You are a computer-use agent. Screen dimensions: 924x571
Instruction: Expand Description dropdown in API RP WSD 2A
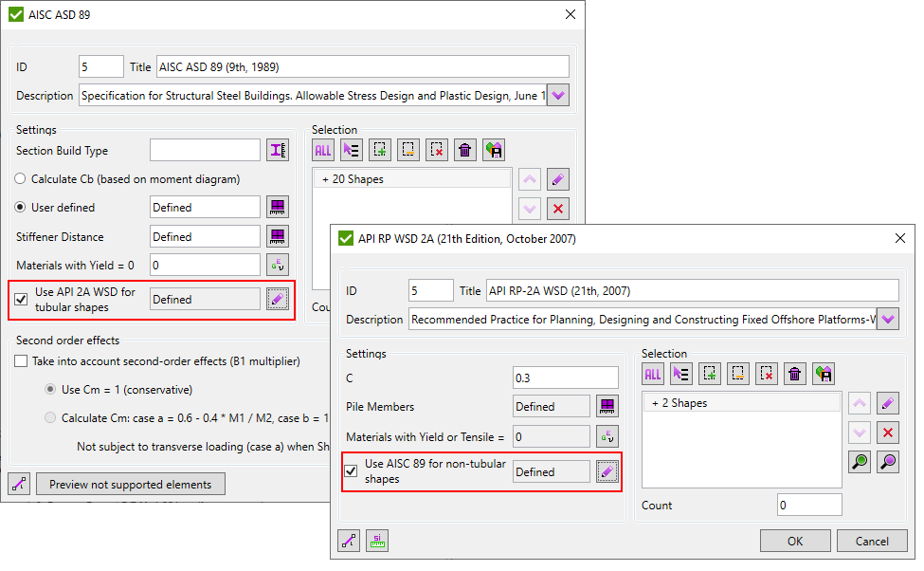pos(888,319)
